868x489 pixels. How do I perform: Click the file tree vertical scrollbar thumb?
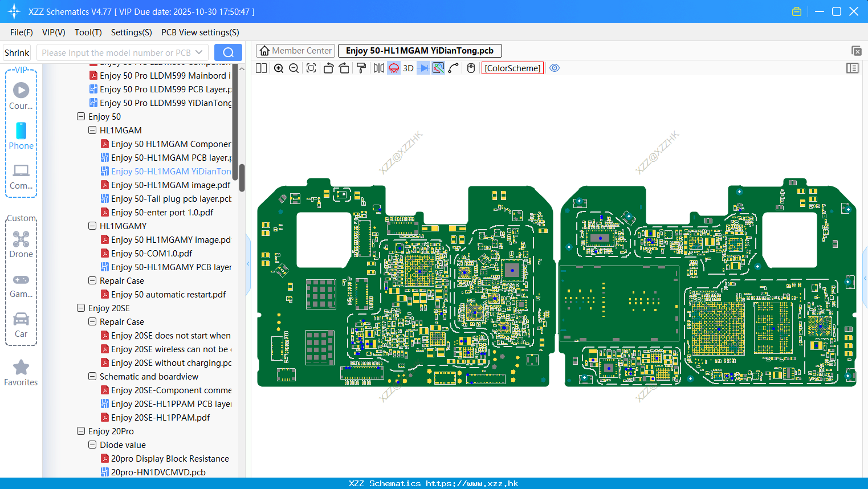click(x=242, y=178)
